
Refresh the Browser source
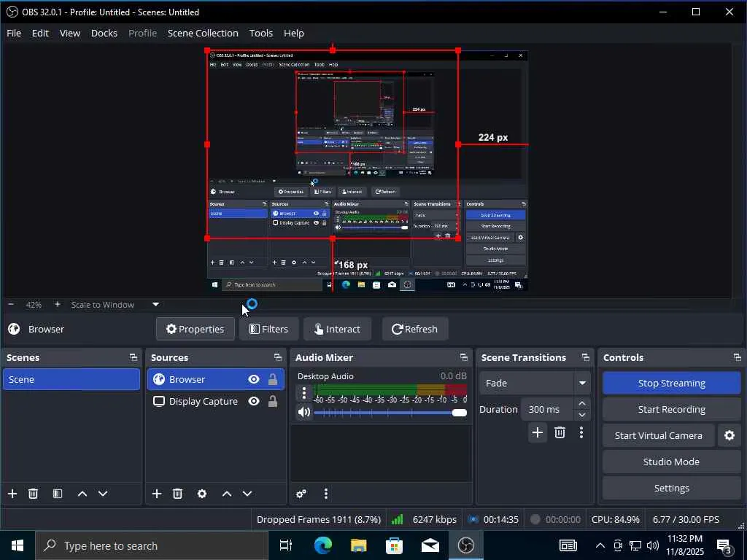[415, 329]
